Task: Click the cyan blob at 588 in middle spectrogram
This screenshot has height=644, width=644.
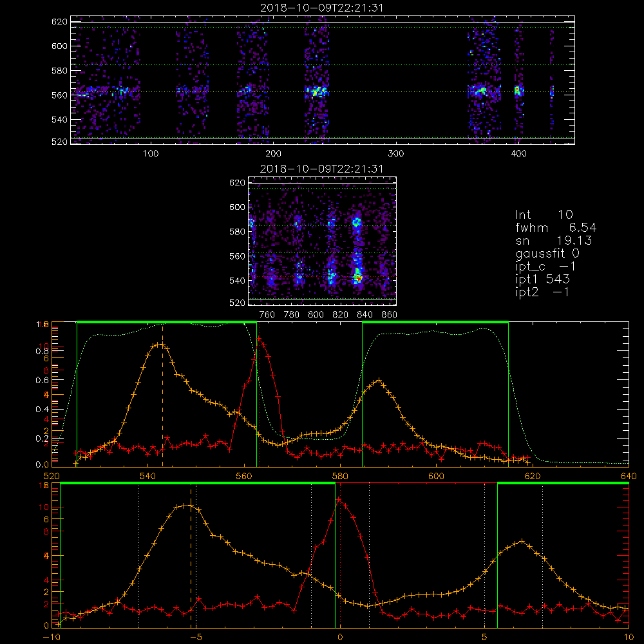Action: [357, 222]
